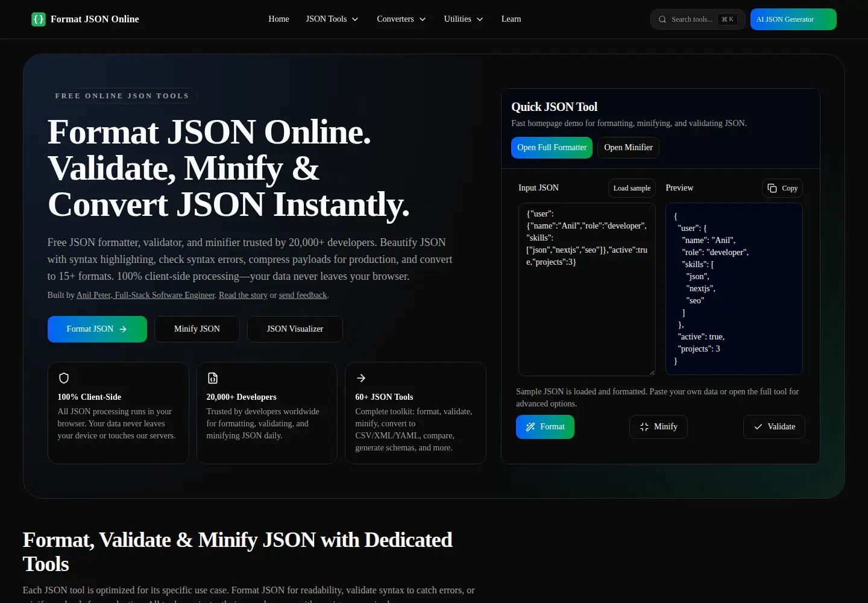Expand the JSON Tools dropdown menu

point(332,19)
